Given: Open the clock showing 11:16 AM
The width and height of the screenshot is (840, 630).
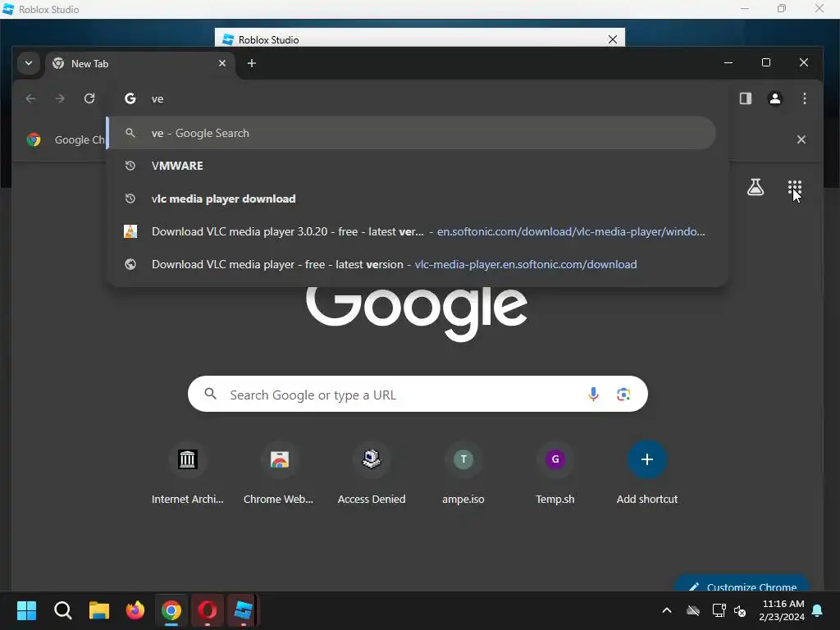Looking at the screenshot, I should pyautogui.click(x=782, y=610).
